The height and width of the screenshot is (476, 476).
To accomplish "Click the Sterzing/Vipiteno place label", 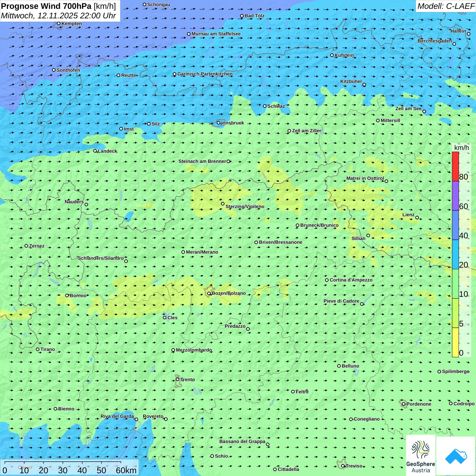I will pyautogui.click(x=245, y=206).
